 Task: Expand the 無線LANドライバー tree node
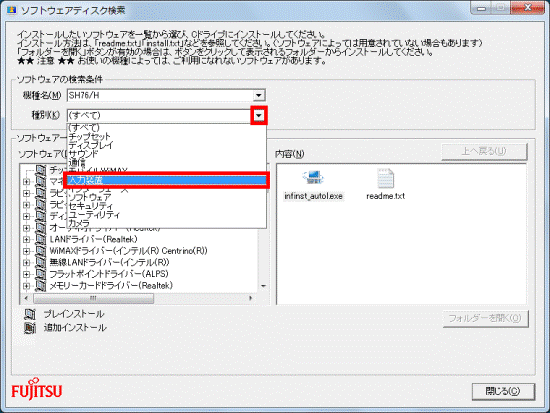click(x=26, y=263)
